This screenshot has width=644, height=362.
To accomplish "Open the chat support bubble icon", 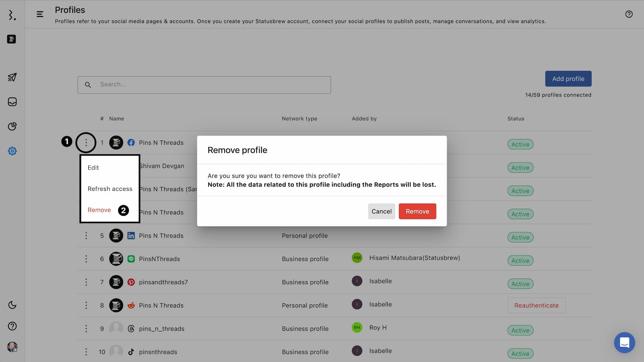I will click(x=624, y=342).
